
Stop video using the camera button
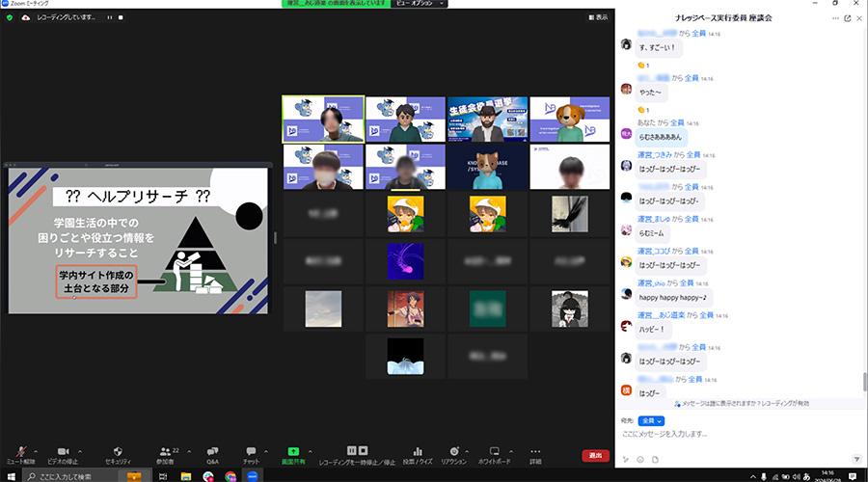pos(64,452)
